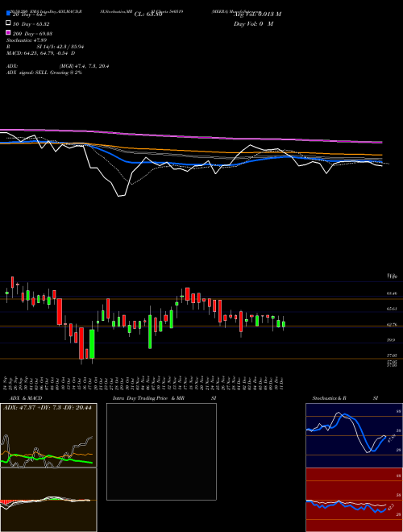Click the 'Avg Vol: 0.013 M' label
The image size is (403, 532).
(x=257, y=15)
